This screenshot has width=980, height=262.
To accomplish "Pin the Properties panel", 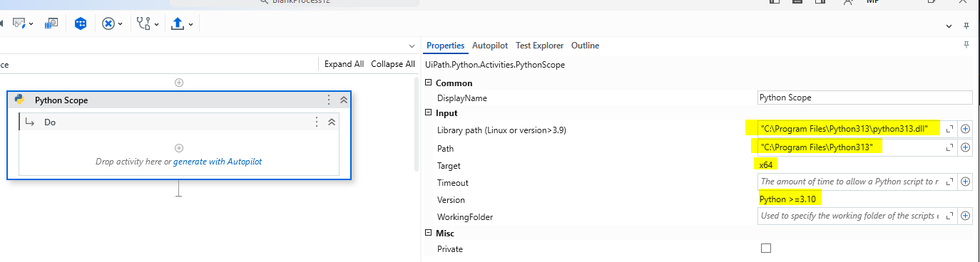I will click(x=966, y=45).
